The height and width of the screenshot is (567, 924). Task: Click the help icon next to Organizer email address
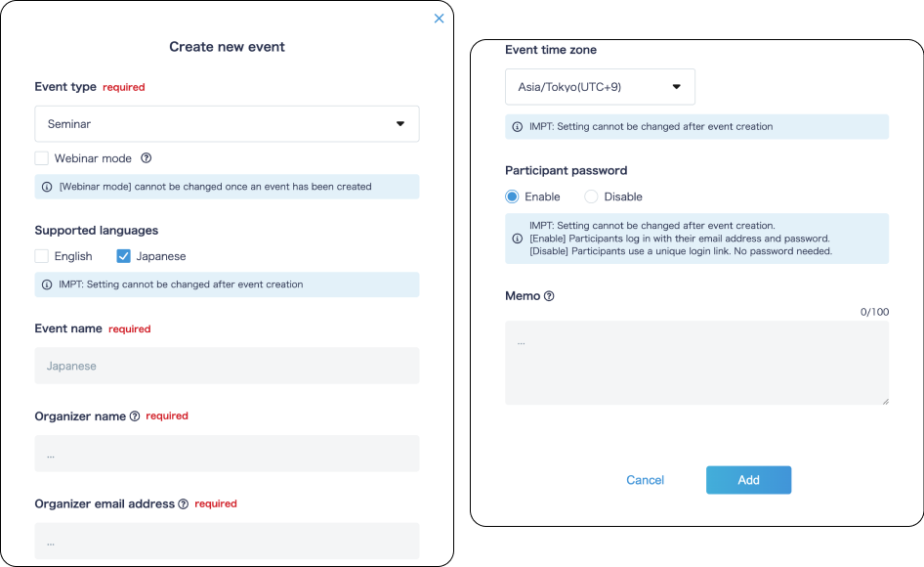click(184, 503)
